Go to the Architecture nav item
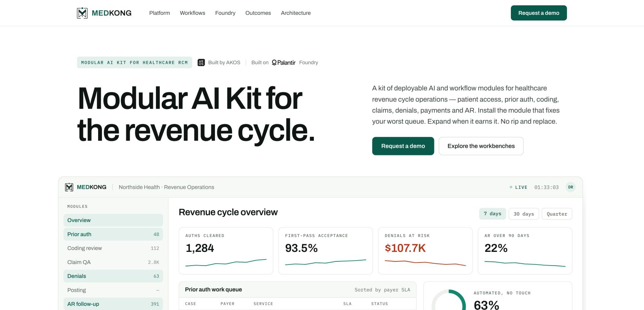The image size is (644, 310). (296, 13)
